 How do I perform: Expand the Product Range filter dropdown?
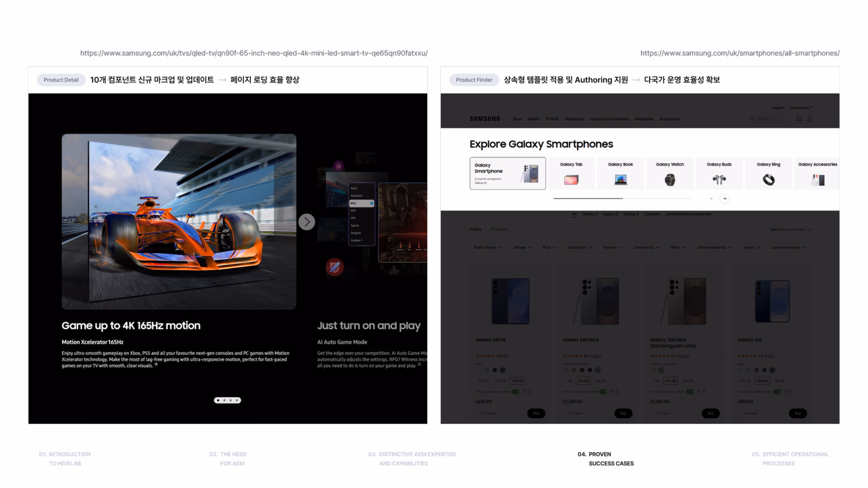tap(488, 247)
